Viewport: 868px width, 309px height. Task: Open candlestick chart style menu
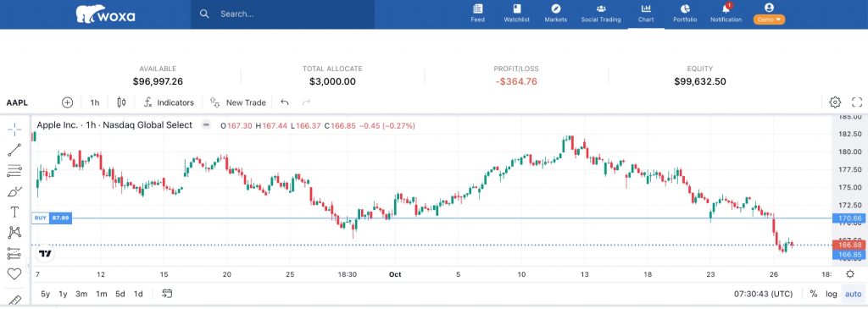(x=122, y=102)
